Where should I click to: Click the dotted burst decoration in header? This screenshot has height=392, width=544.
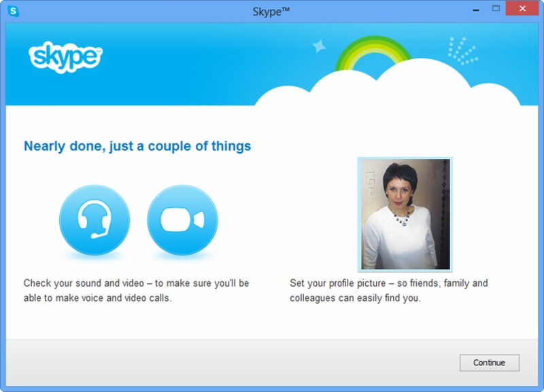[x=463, y=51]
